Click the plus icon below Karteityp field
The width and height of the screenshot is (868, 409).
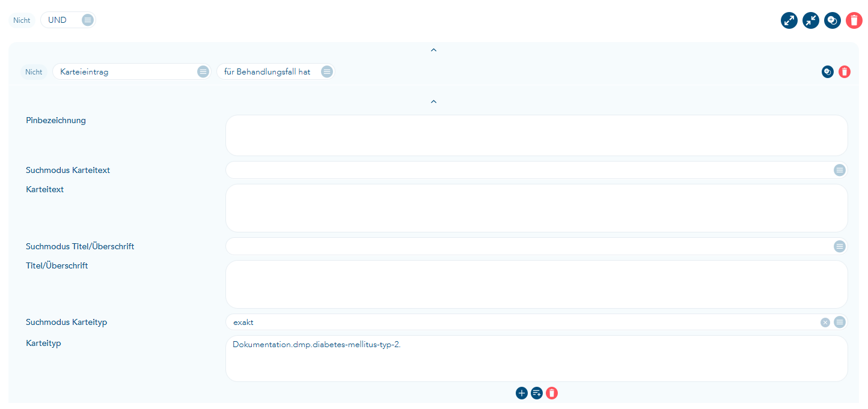(x=522, y=393)
